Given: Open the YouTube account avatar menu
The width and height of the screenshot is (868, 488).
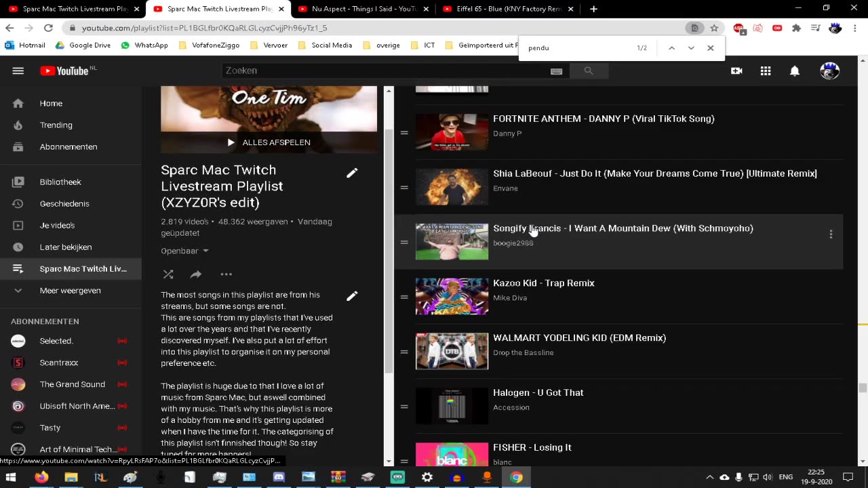Looking at the screenshot, I should click(x=829, y=70).
